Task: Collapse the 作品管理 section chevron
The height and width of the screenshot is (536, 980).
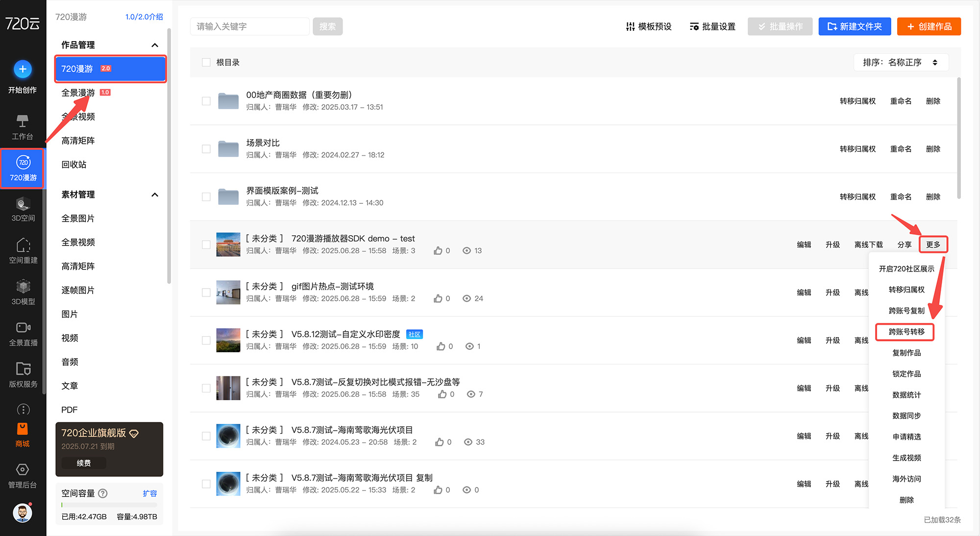Action: click(x=155, y=45)
